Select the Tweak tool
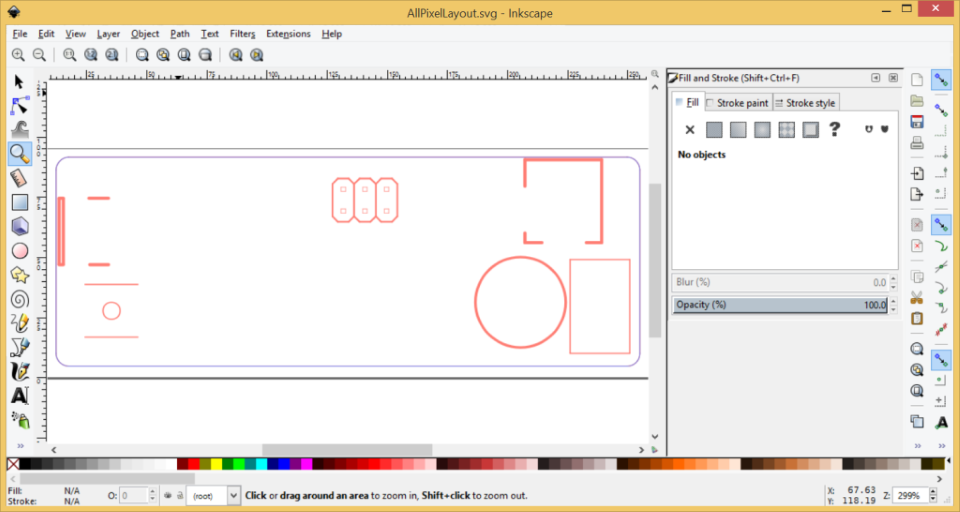 (x=19, y=129)
